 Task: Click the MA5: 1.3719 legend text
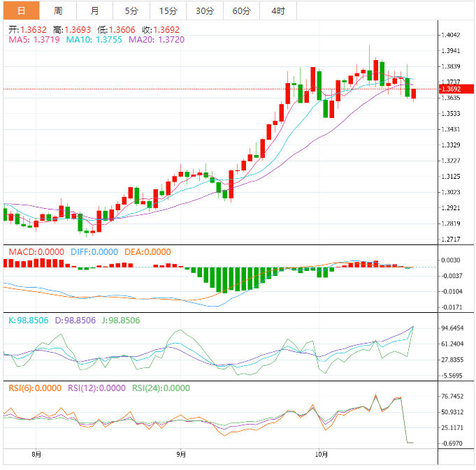34,40
